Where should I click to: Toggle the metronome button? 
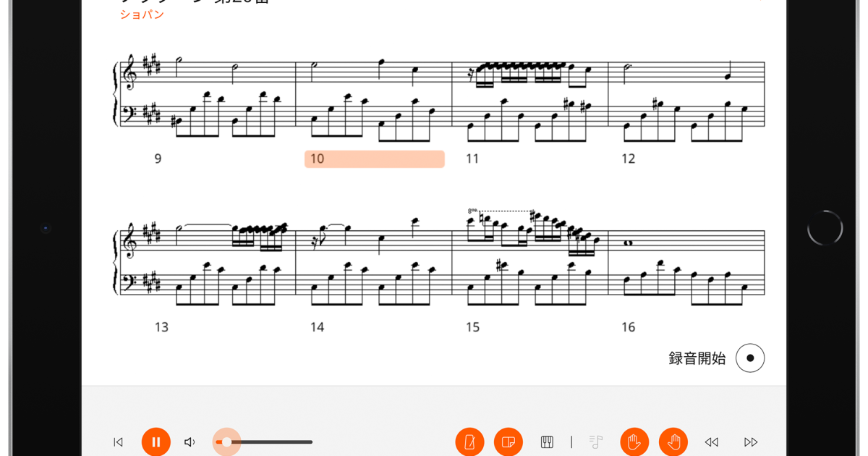469,442
